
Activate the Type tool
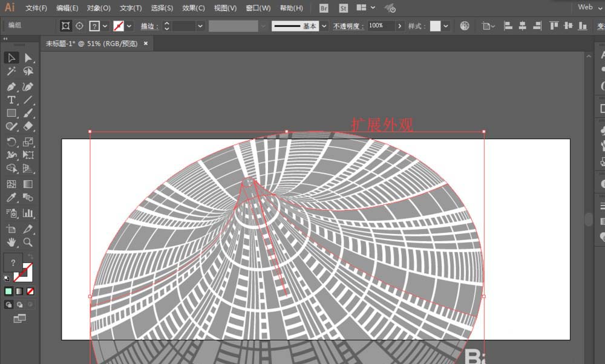point(11,100)
